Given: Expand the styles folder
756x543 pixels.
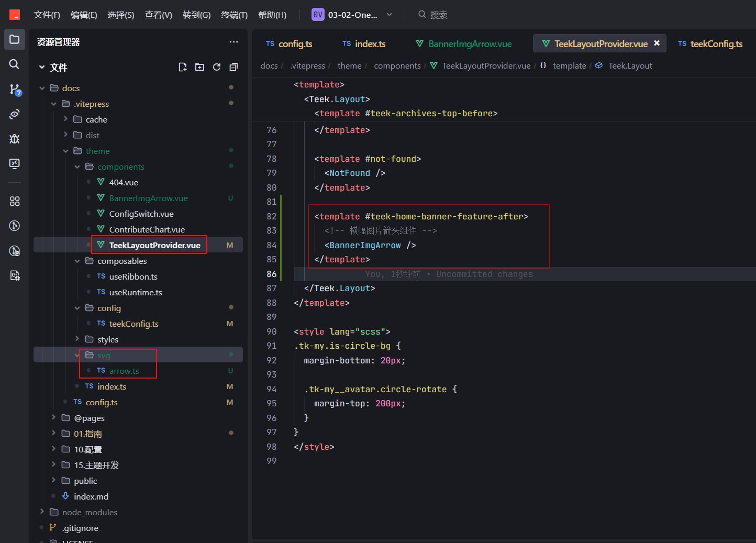Looking at the screenshot, I should (77, 339).
